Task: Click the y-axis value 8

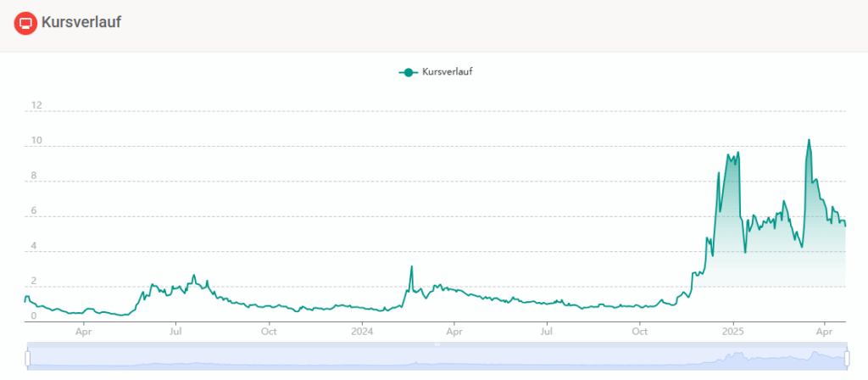Action: point(34,176)
